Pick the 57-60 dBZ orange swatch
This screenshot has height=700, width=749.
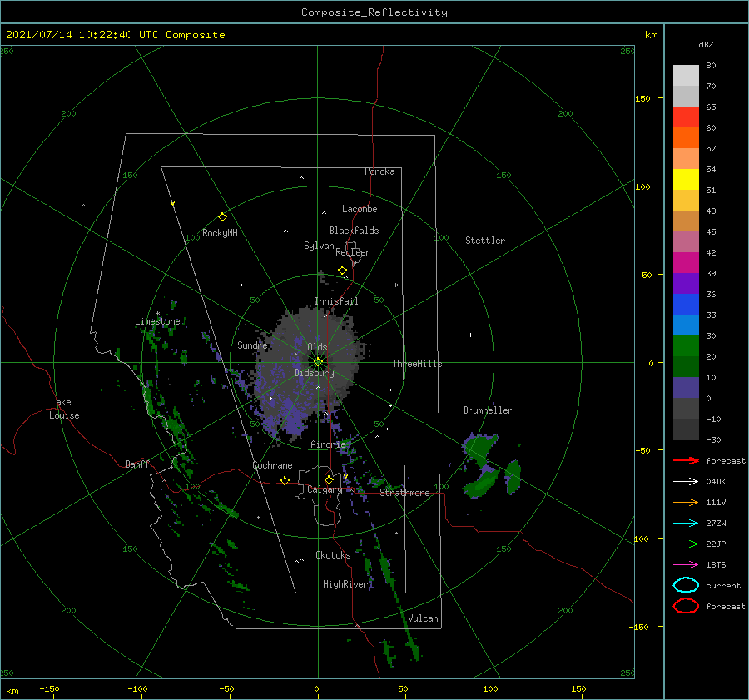pos(686,138)
